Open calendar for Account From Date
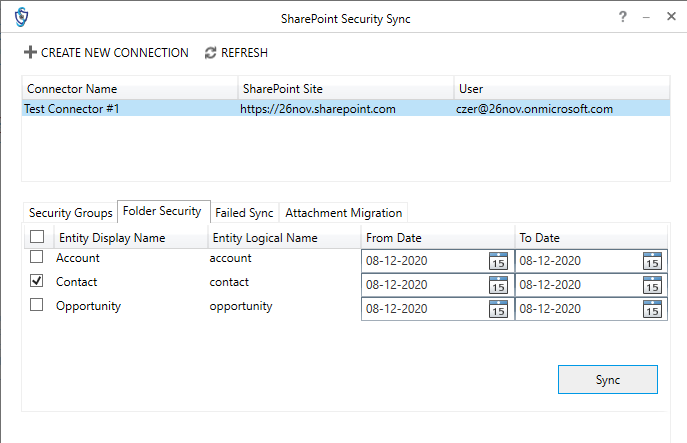Viewport: 687px width, 443px height. [498, 261]
